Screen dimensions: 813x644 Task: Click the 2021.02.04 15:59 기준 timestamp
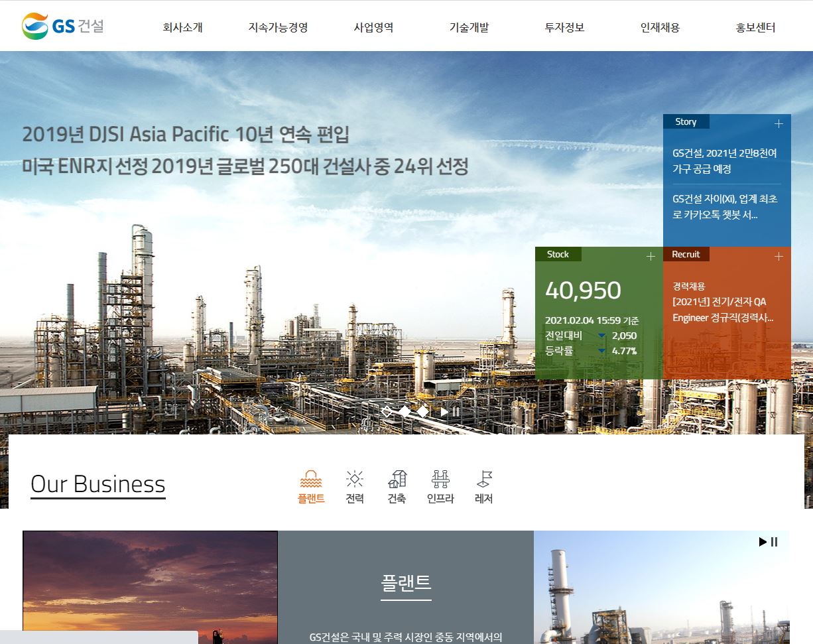click(592, 320)
